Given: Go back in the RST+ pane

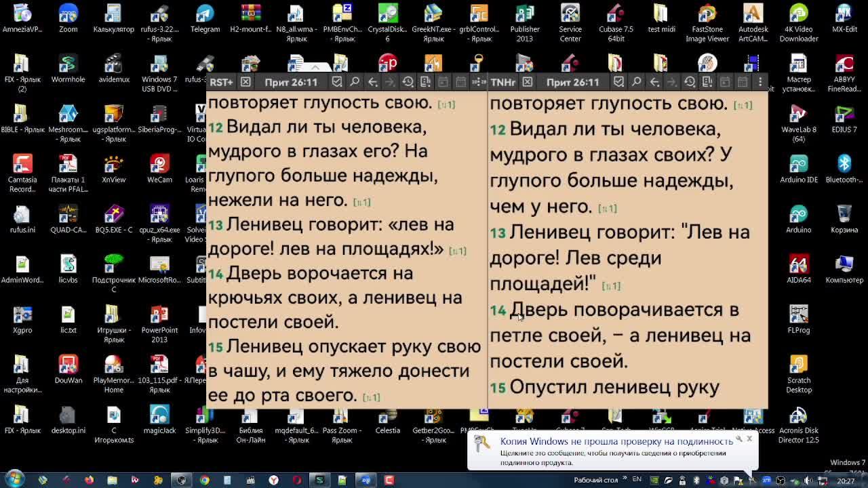Looking at the screenshot, I should tap(372, 82).
